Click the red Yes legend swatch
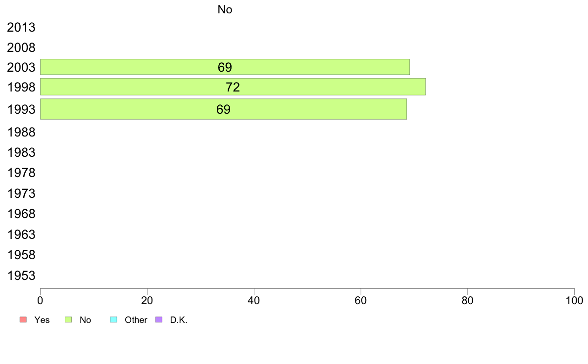The image size is (588, 364). [x=23, y=319]
